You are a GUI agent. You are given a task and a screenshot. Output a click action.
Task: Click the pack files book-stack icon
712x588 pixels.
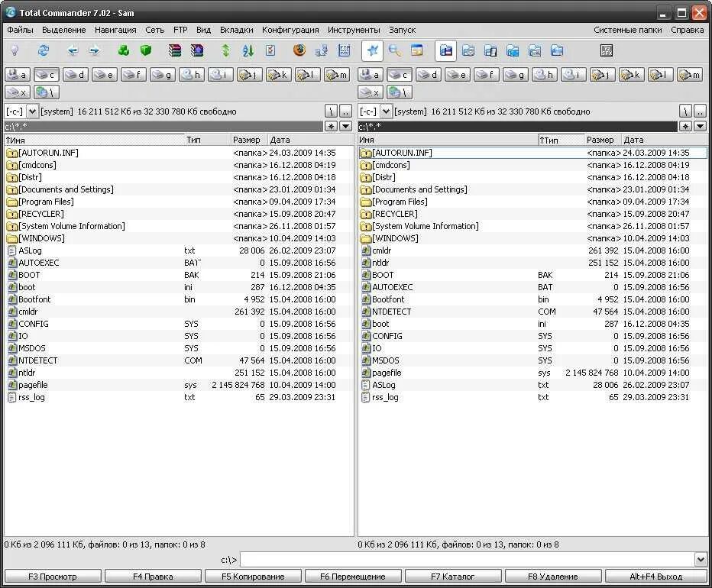[175, 50]
